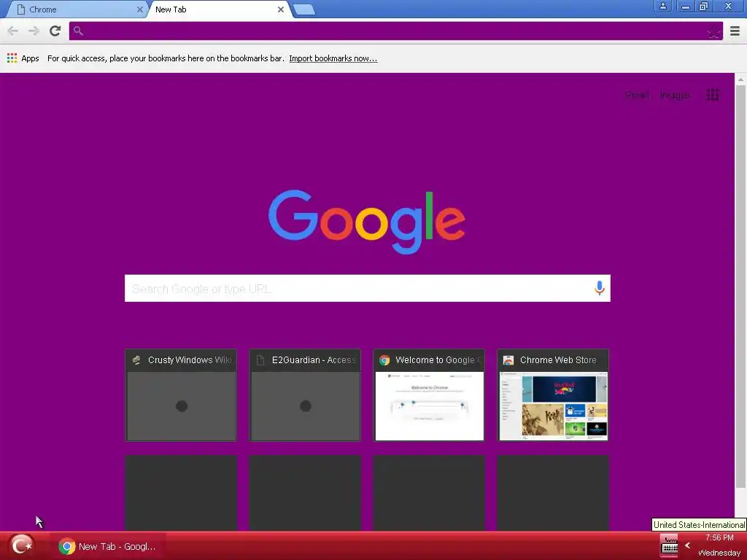Image resolution: width=747 pixels, height=560 pixels.
Task: Click the search magnifier in address bar
Action: tap(79, 31)
